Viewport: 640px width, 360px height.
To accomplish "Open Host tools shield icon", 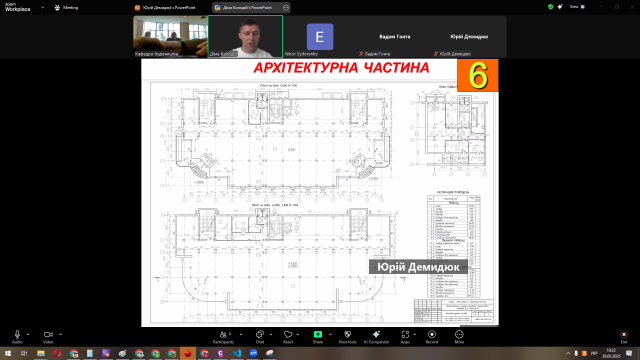I will [x=347, y=337].
